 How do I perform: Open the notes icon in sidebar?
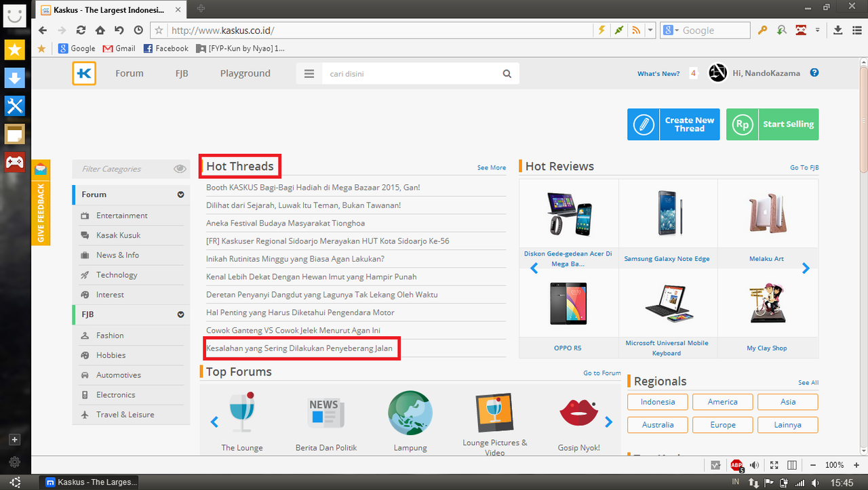15,134
